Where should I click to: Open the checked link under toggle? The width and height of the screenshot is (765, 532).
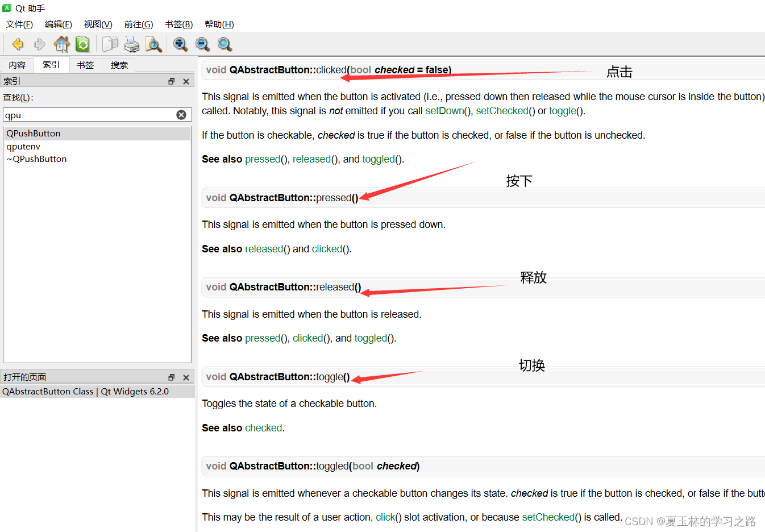click(x=264, y=428)
